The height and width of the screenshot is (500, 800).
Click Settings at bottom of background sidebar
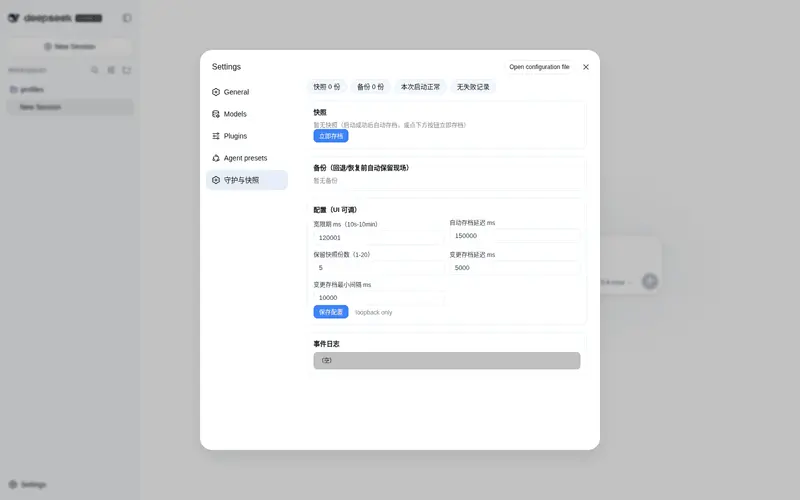(28, 484)
